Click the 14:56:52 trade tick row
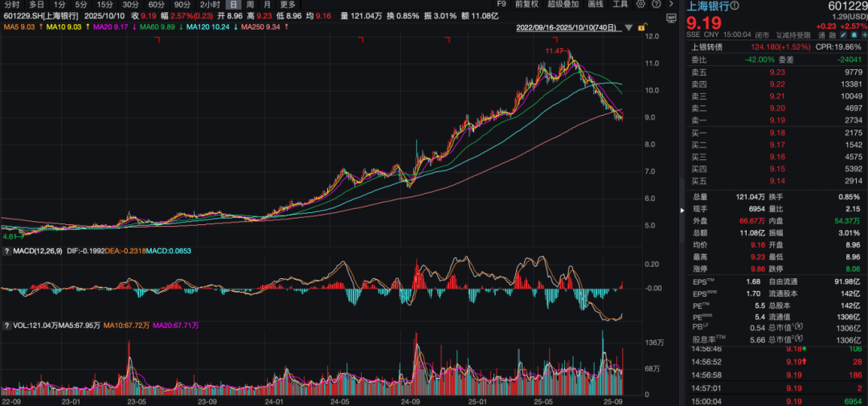Image resolution: width=868 pixels, height=406 pixels. pyautogui.click(x=776, y=362)
